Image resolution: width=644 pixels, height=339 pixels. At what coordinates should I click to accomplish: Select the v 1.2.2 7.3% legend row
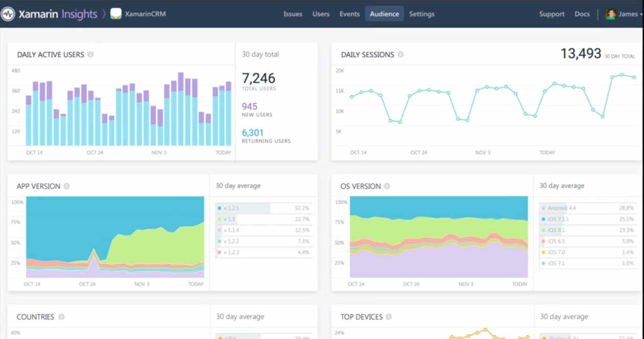point(264,241)
